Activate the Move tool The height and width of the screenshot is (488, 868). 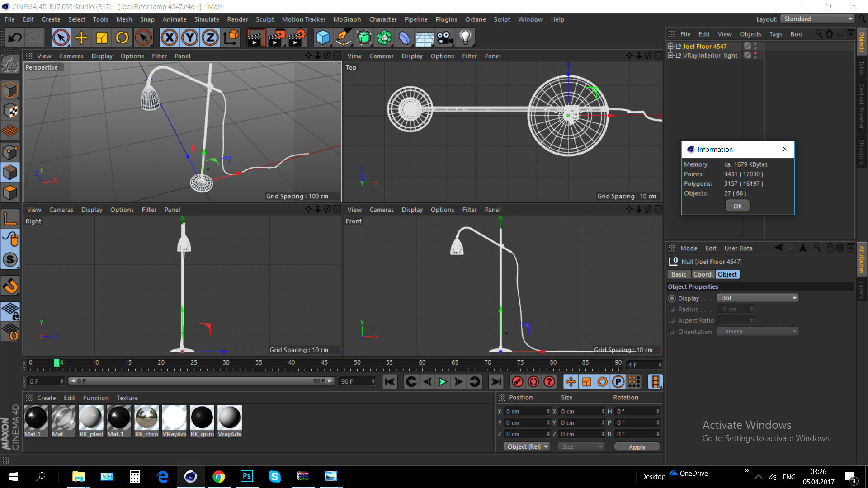[81, 38]
